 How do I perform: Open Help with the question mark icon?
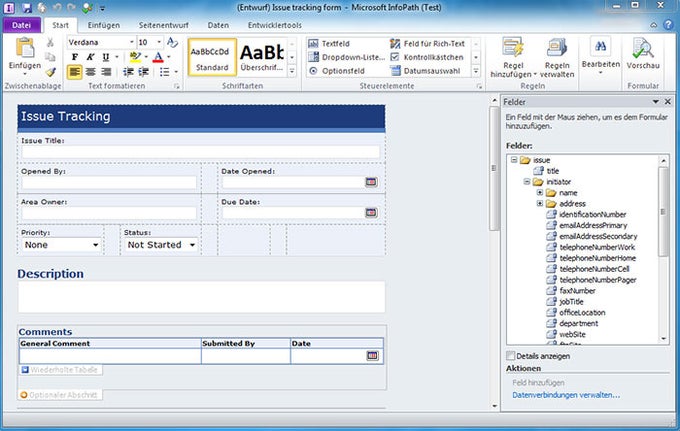tap(668, 25)
